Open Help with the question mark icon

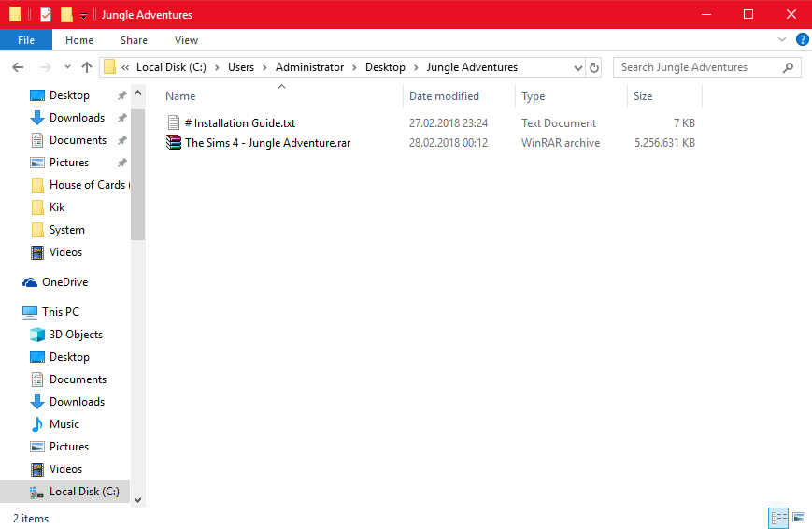pyautogui.click(x=802, y=39)
